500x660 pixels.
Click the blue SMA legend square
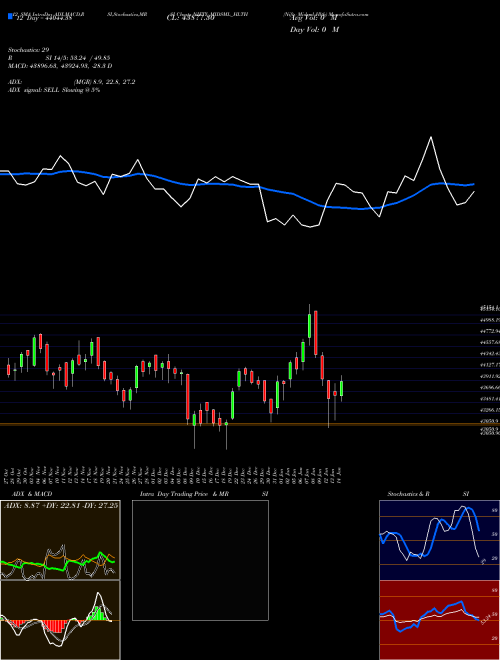point(10,16)
